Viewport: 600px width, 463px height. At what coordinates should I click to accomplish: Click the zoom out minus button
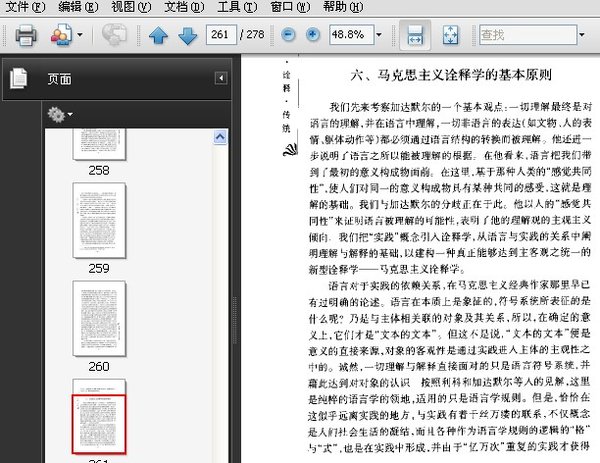click(288, 35)
